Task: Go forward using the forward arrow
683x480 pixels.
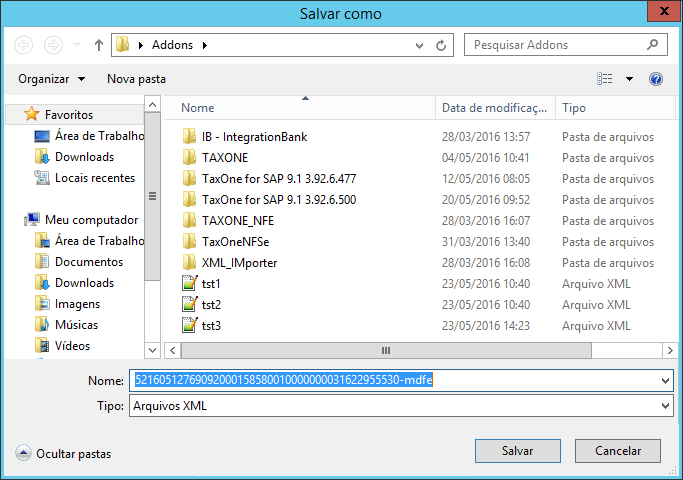Action: 53,45
